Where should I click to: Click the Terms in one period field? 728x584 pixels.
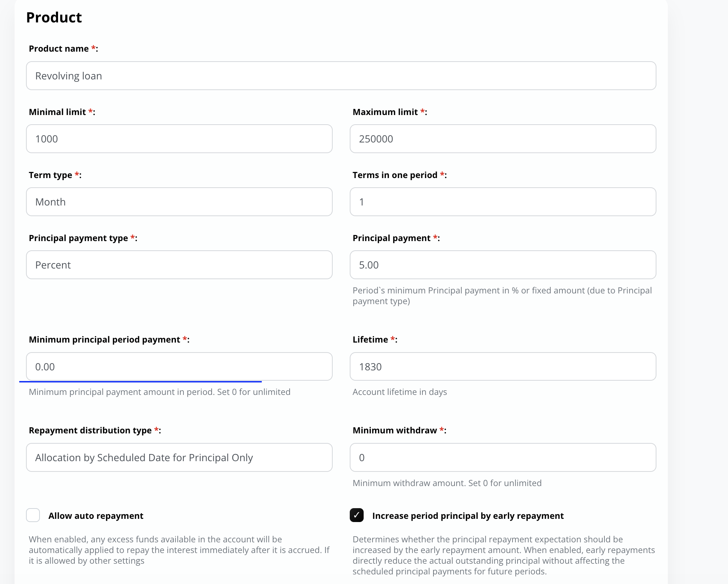click(503, 202)
